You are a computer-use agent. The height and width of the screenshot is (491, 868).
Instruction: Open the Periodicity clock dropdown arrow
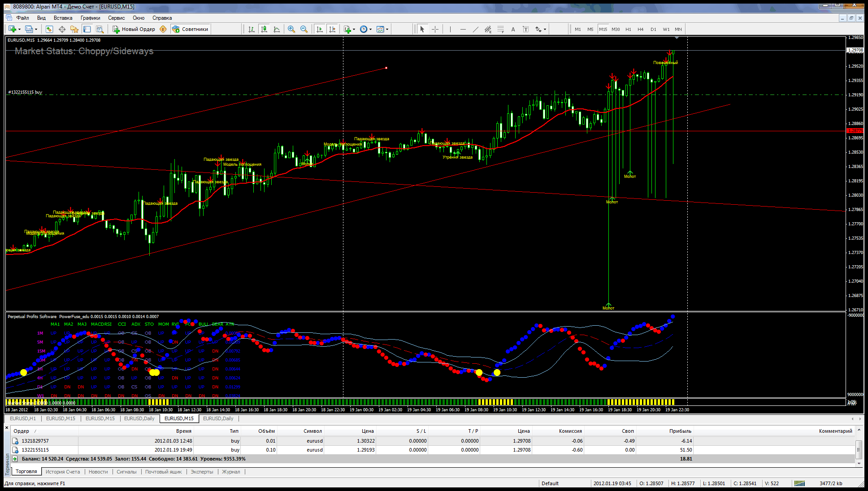[370, 30]
